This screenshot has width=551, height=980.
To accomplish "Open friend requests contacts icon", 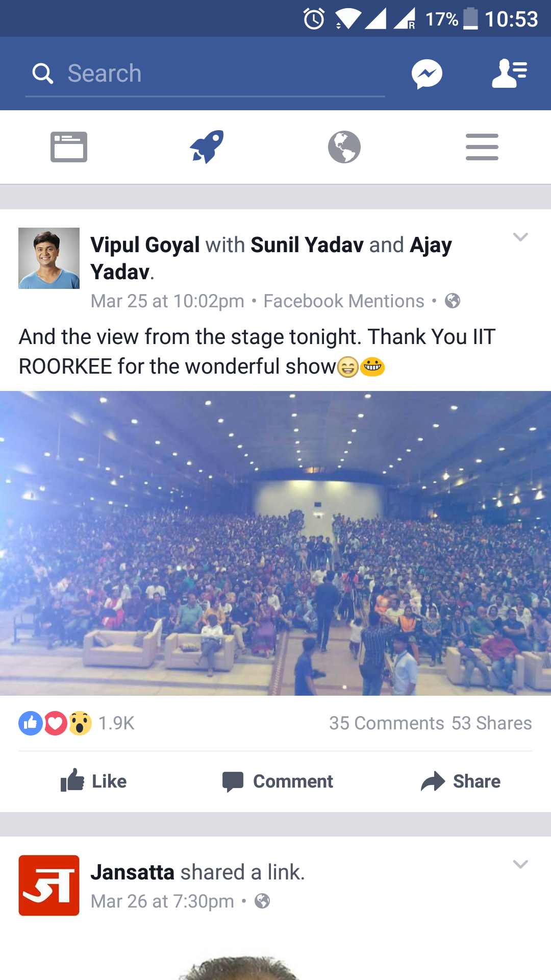I will coord(509,73).
